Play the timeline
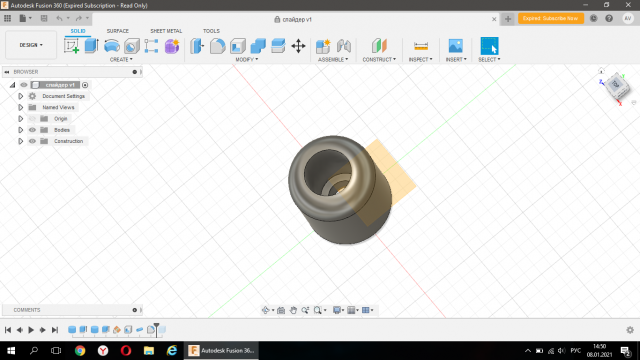This screenshot has height=360, width=640. point(31,330)
